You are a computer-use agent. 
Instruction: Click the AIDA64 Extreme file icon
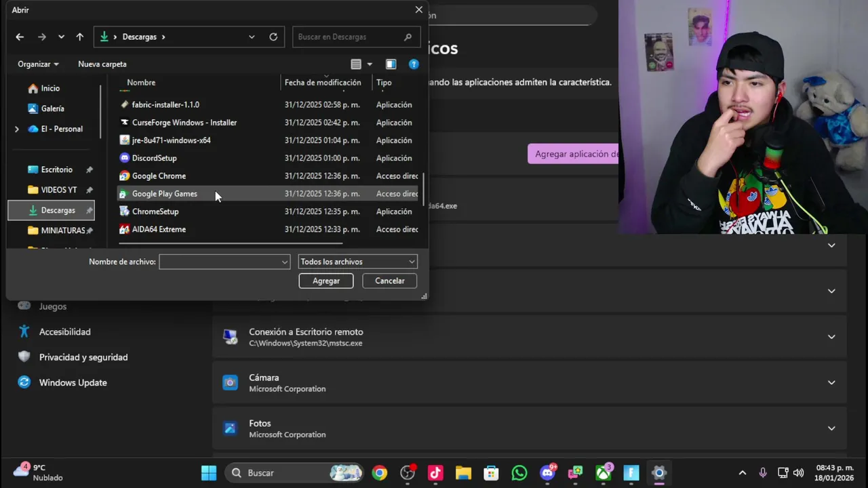(124, 229)
